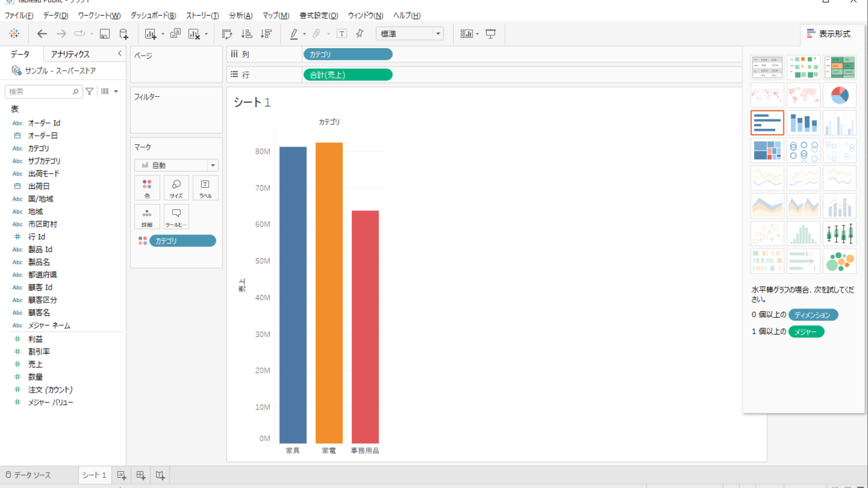Add a new data source from the toolbar
The image size is (868, 488).
(123, 33)
